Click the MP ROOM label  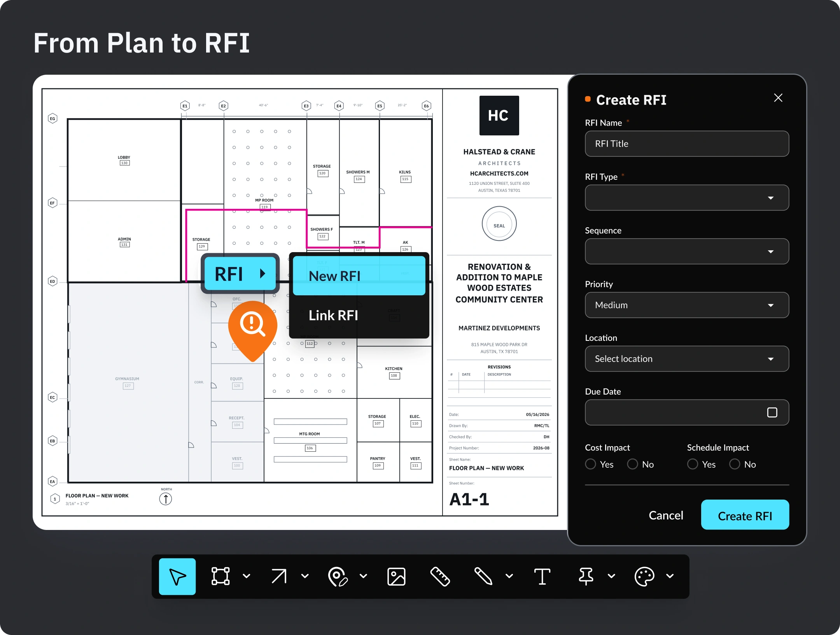pos(264,200)
